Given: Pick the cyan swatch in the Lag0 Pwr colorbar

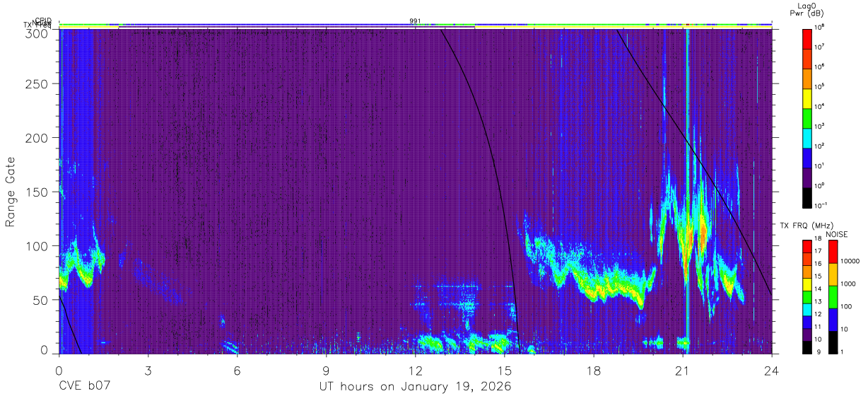Looking at the screenshot, I should (807, 136).
